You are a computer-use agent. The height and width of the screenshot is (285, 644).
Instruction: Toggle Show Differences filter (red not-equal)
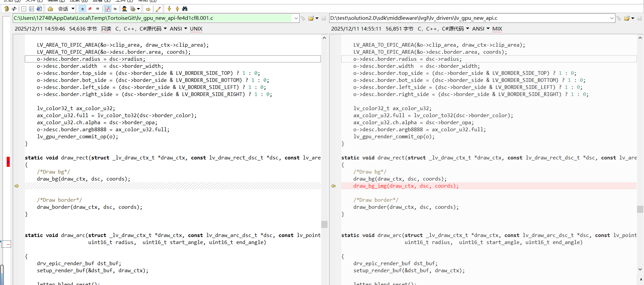(90, 9)
